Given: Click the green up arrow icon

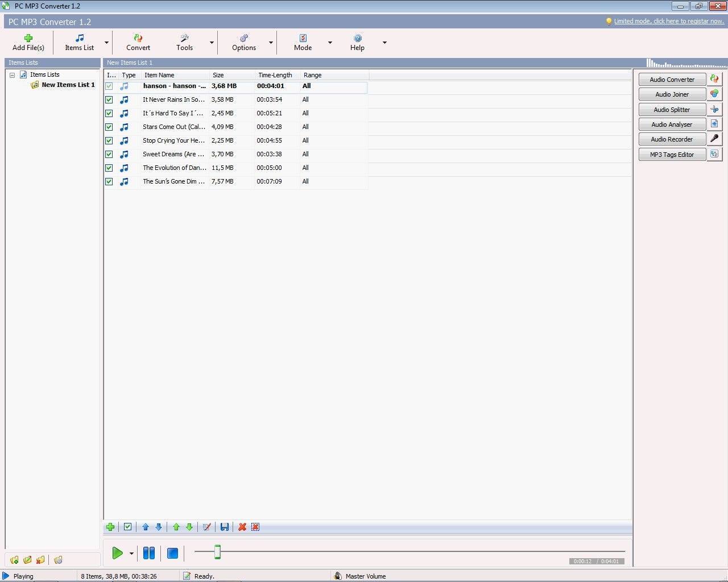Looking at the screenshot, I should coord(176,527).
